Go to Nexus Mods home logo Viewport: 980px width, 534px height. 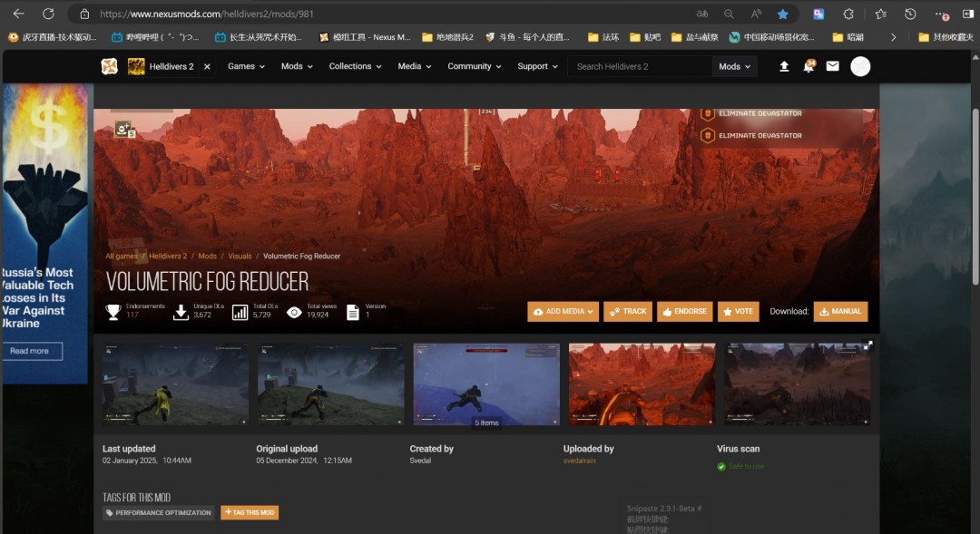pos(110,66)
